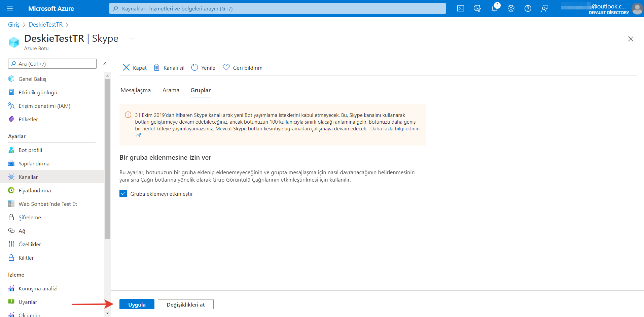The image size is (644, 317).
Task: Open the Daha fazla bilgi edinin link
Action: tap(395, 129)
